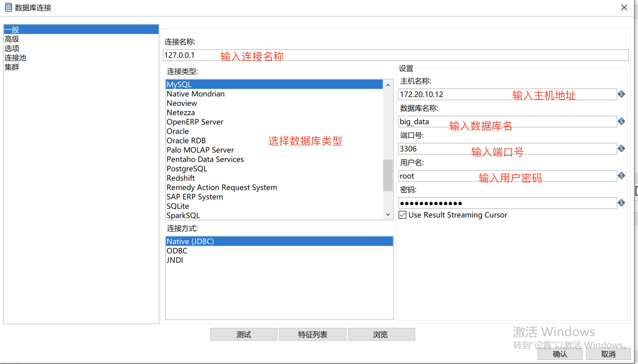Click variable icon beside password field

pyautogui.click(x=621, y=203)
